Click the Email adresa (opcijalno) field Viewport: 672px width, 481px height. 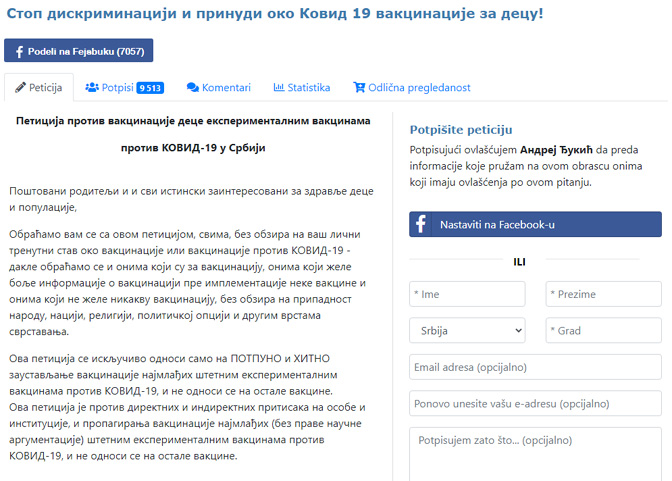[535, 367]
